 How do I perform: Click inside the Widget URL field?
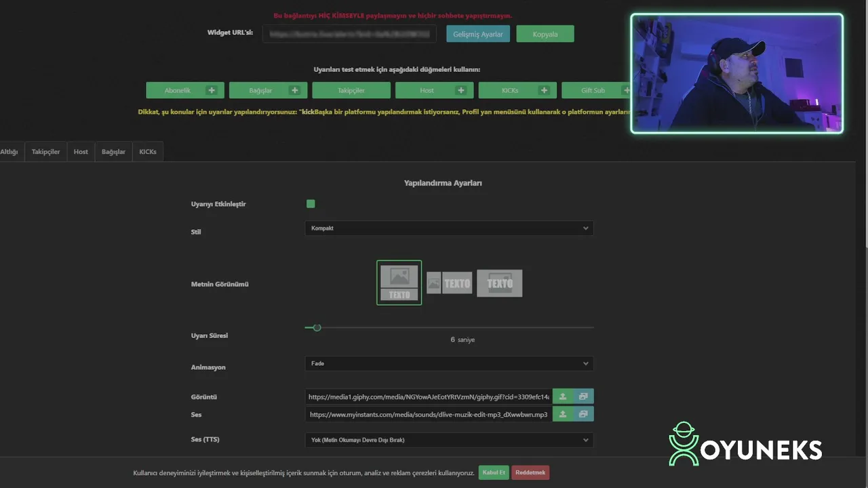click(x=349, y=33)
